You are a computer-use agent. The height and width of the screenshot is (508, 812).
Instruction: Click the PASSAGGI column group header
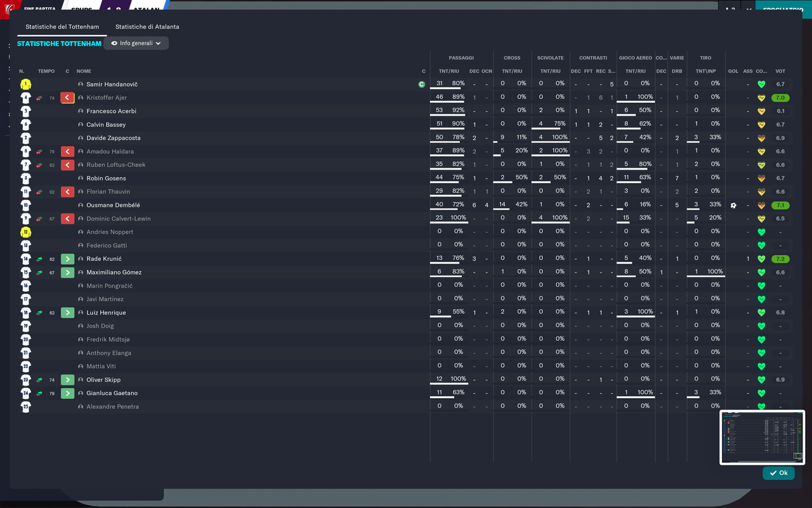pyautogui.click(x=461, y=58)
